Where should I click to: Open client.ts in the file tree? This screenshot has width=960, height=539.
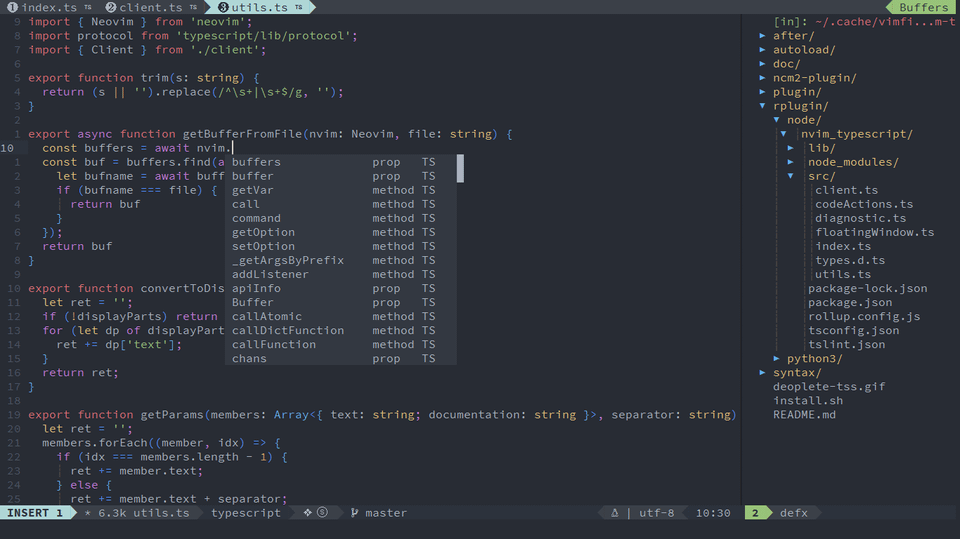point(846,190)
